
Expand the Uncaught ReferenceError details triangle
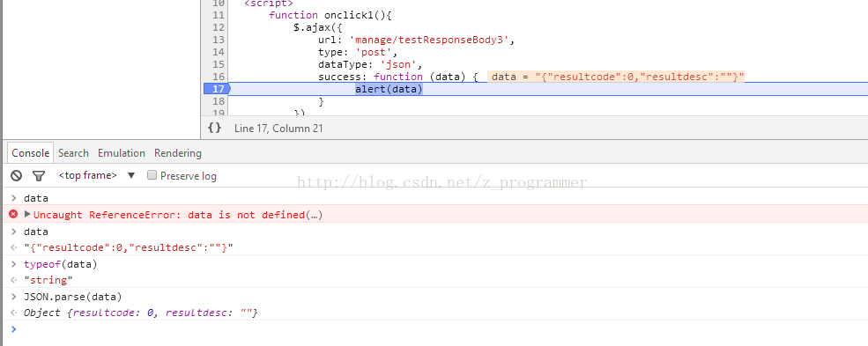point(27,214)
